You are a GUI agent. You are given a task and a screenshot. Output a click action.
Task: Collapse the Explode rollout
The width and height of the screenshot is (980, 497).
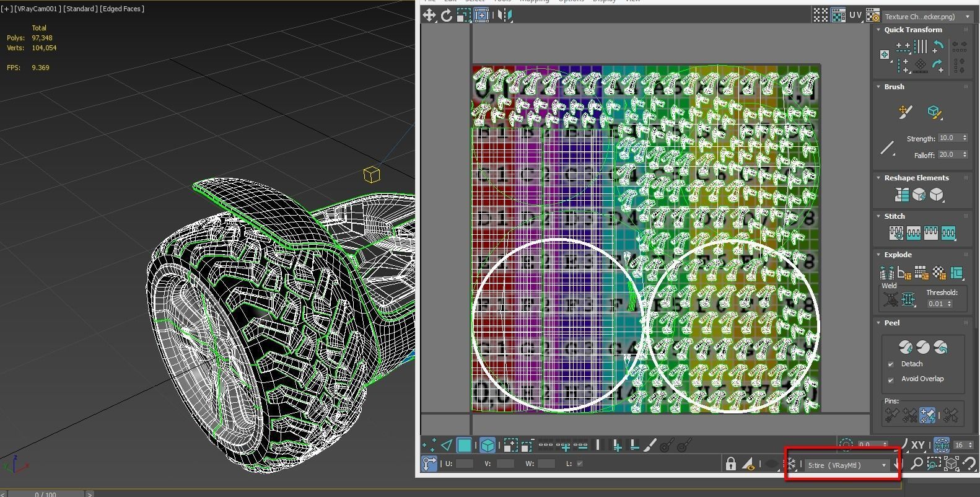click(878, 255)
